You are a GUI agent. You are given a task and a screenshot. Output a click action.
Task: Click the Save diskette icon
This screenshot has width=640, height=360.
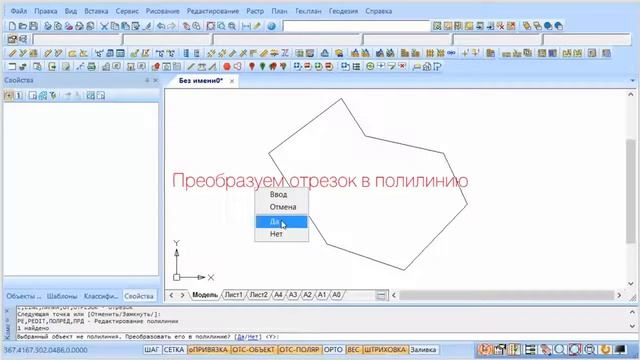tap(33, 26)
